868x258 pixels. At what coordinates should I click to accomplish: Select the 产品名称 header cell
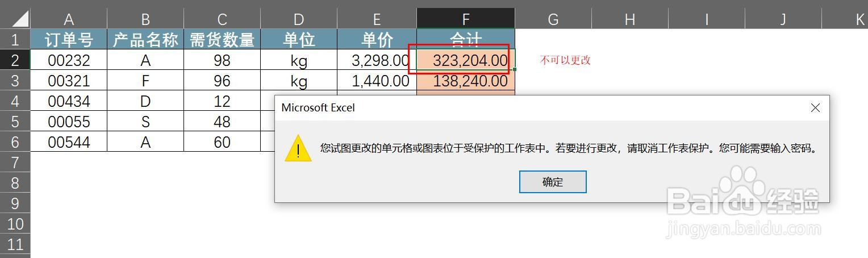(145, 39)
